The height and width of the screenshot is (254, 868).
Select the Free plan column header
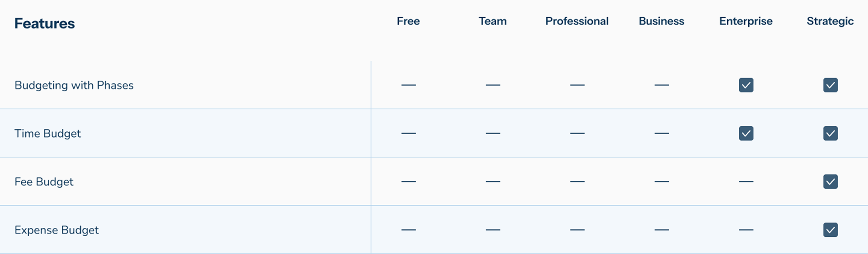pos(408,21)
